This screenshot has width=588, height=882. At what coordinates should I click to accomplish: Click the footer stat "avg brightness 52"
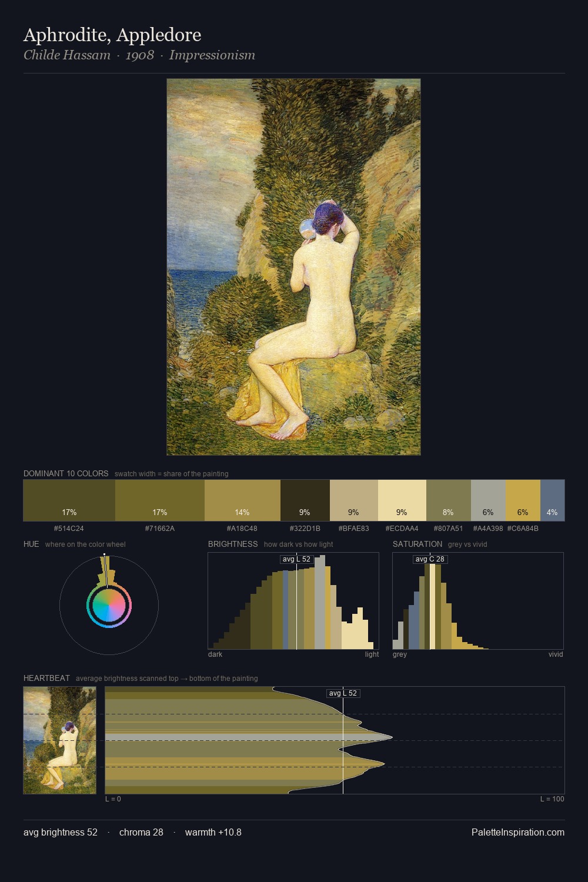coord(61,833)
